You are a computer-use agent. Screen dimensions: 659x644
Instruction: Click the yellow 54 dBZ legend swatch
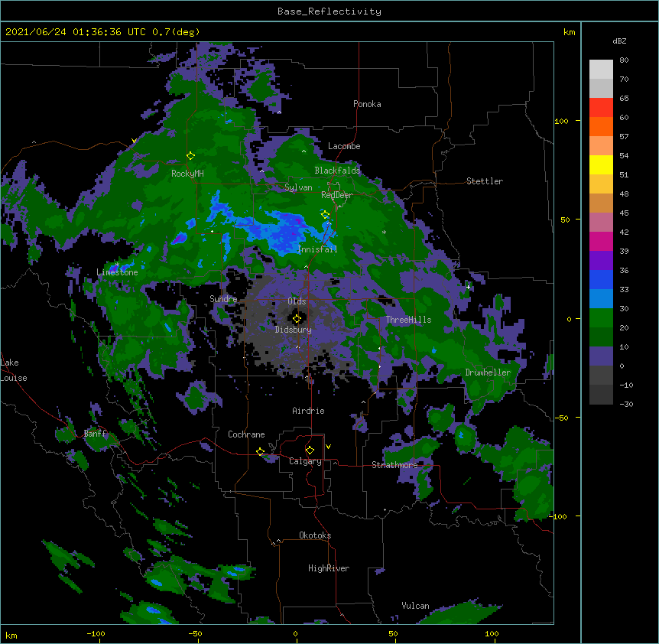pos(601,165)
